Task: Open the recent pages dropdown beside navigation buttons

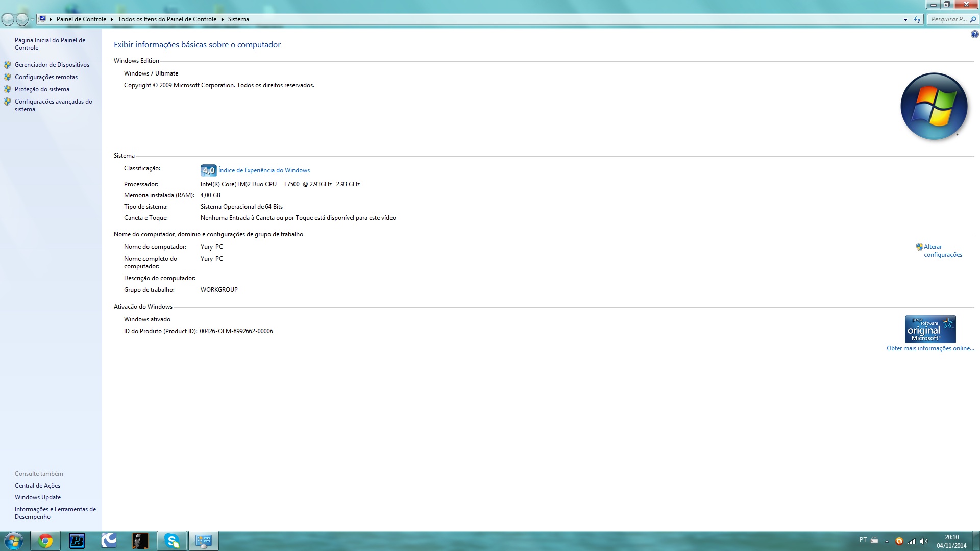Action: pos(32,19)
